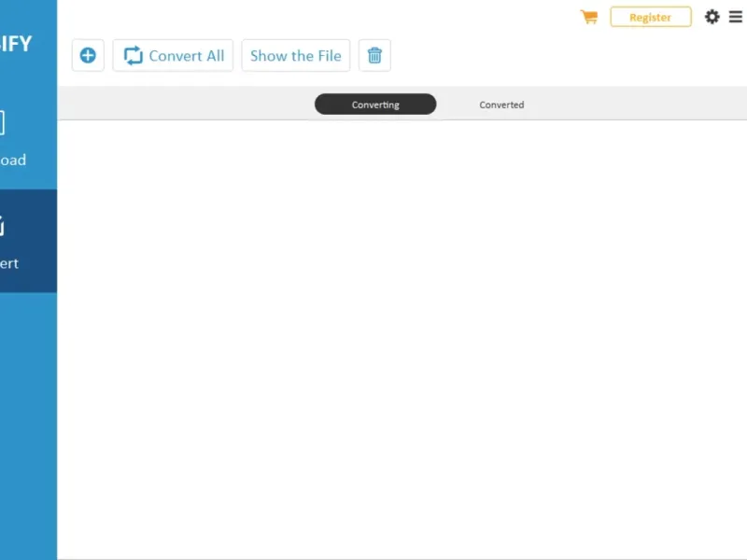
Task: Click the Register button
Action: tap(651, 17)
